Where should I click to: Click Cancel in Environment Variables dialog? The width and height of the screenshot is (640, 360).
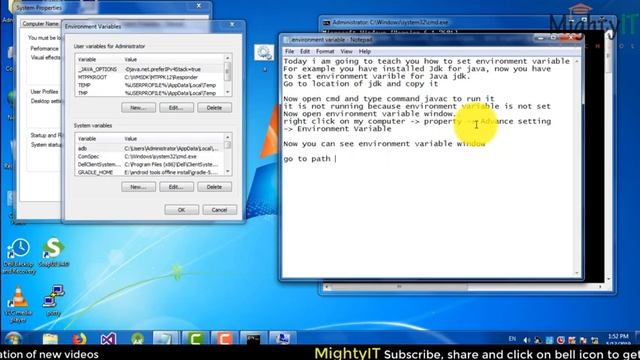tap(219, 210)
